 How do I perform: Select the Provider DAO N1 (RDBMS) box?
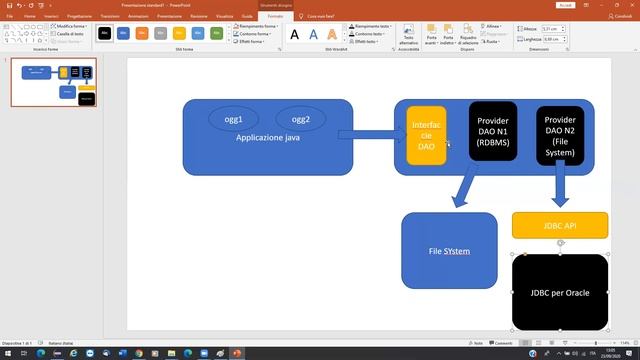tap(493, 131)
